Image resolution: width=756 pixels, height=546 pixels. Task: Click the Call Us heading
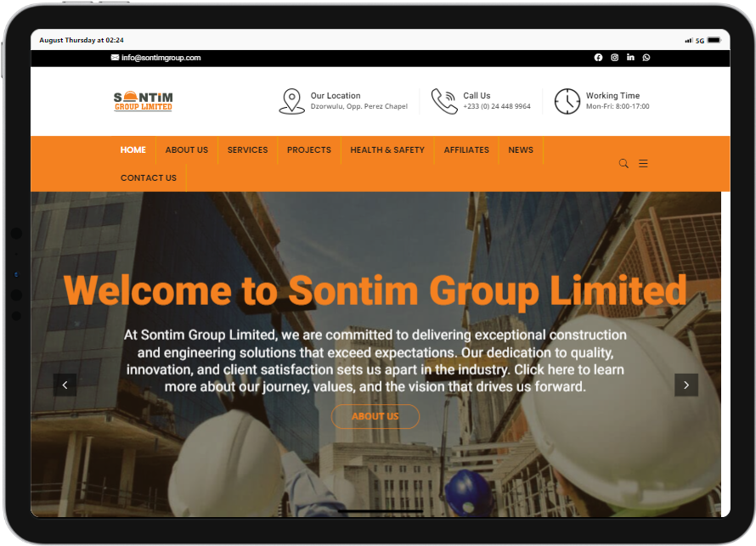click(477, 95)
